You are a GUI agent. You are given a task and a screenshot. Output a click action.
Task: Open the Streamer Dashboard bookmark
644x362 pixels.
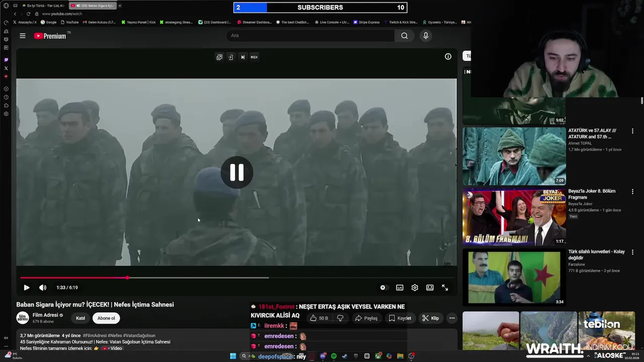(x=254, y=22)
